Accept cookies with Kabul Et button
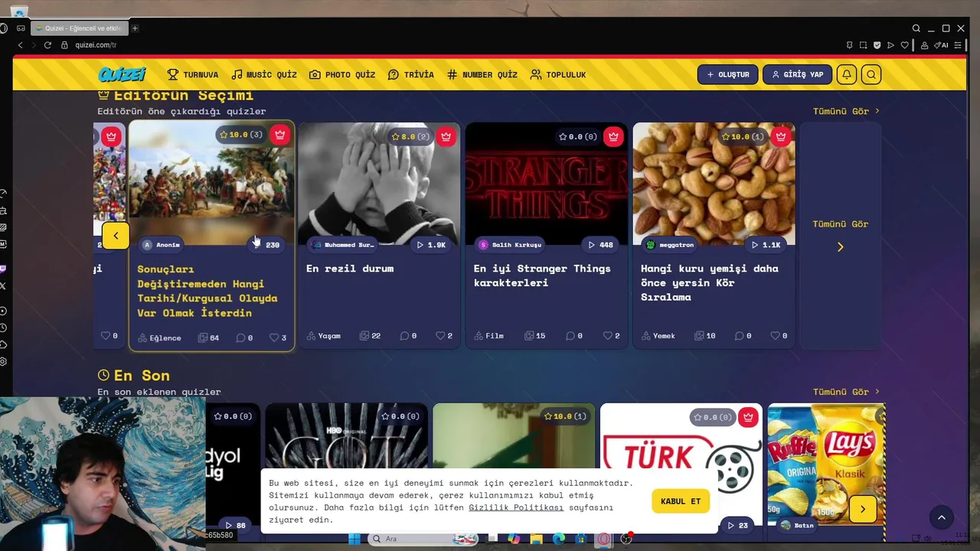The width and height of the screenshot is (980, 551). pos(681,501)
